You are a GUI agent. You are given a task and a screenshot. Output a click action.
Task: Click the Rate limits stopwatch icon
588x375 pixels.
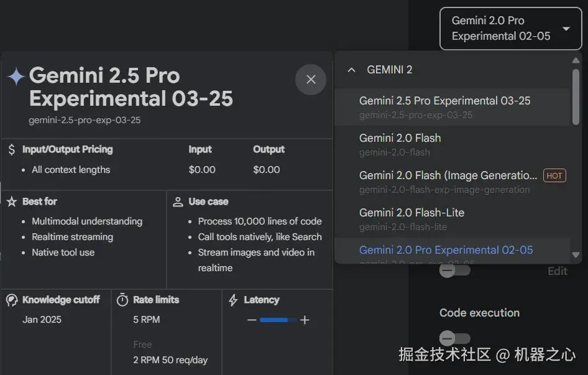[x=122, y=300]
